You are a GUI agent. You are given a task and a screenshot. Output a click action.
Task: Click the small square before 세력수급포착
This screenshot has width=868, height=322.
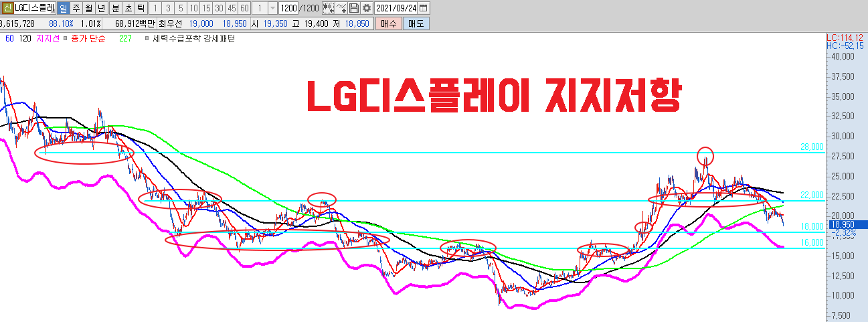tap(147, 39)
